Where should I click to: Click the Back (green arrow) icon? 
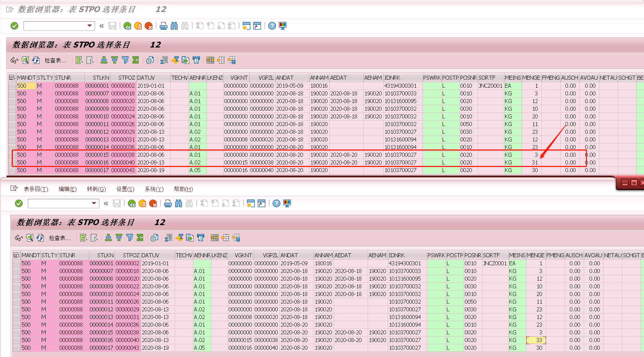pos(127,26)
